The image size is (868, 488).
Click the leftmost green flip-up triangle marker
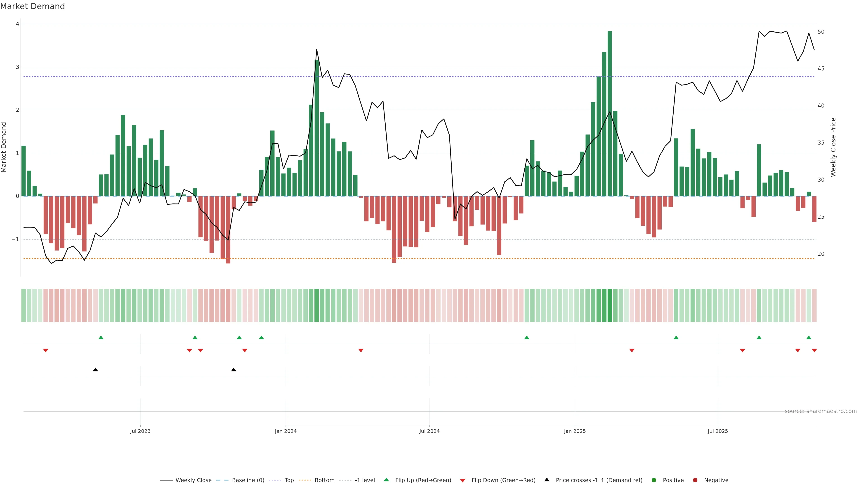click(x=101, y=338)
